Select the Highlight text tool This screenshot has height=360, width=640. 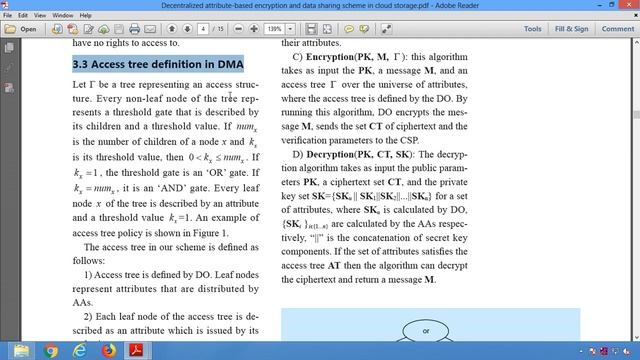coord(364,29)
